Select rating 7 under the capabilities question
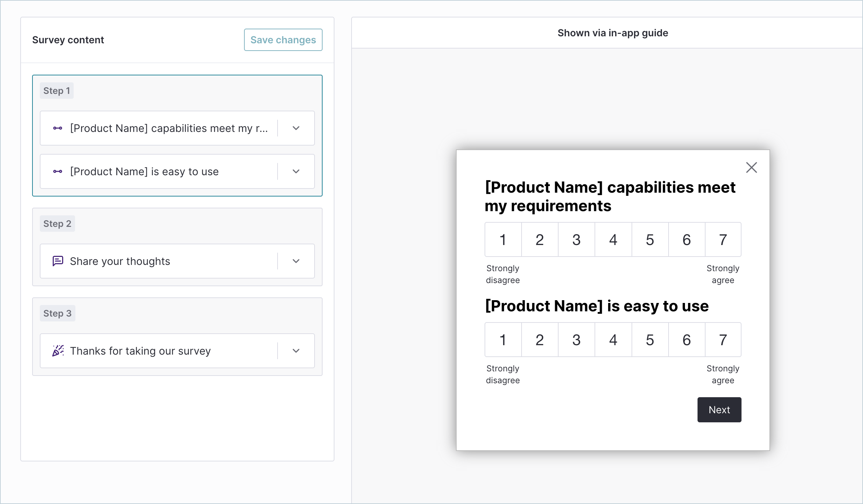Screen dimensions: 863x504 pos(723,239)
